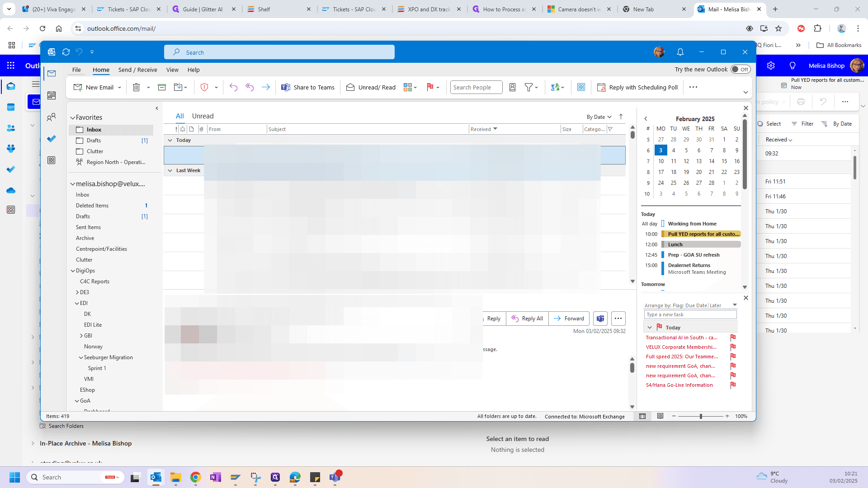Open the app launcher waffle in Outlook web
868x488 pixels.
tap(11, 66)
